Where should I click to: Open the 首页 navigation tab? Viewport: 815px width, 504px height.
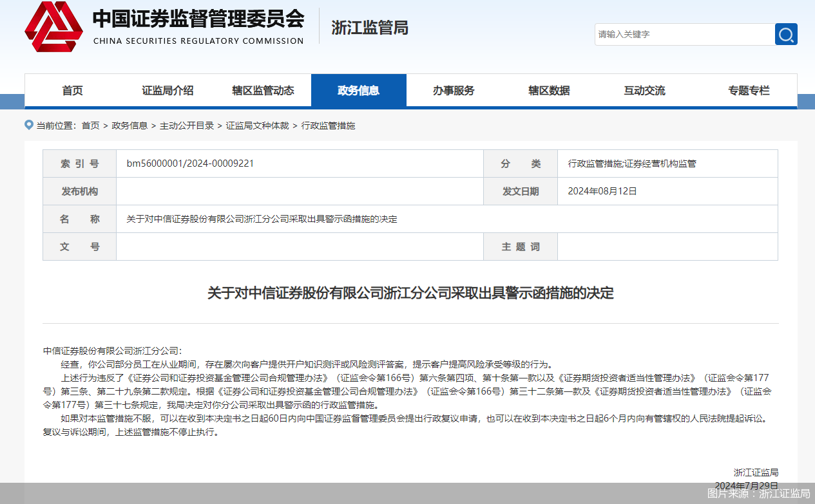[x=72, y=91]
